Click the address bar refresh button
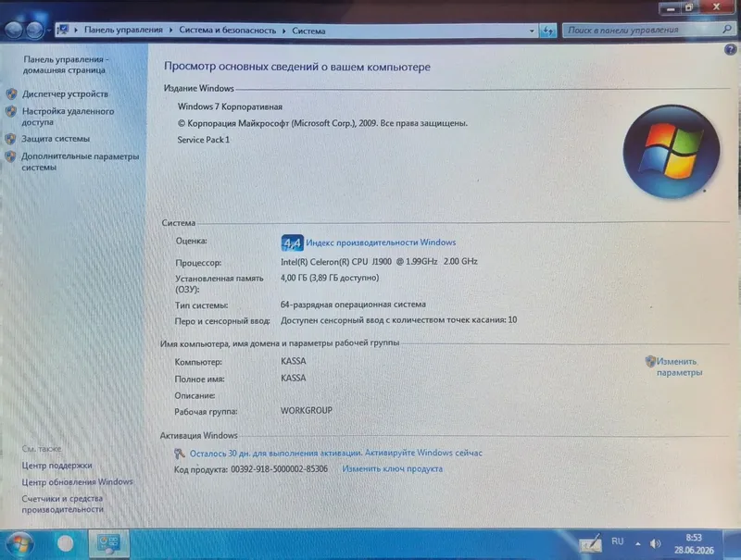The width and height of the screenshot is (741, 560). pyautogui.click(x=547, y=31)
